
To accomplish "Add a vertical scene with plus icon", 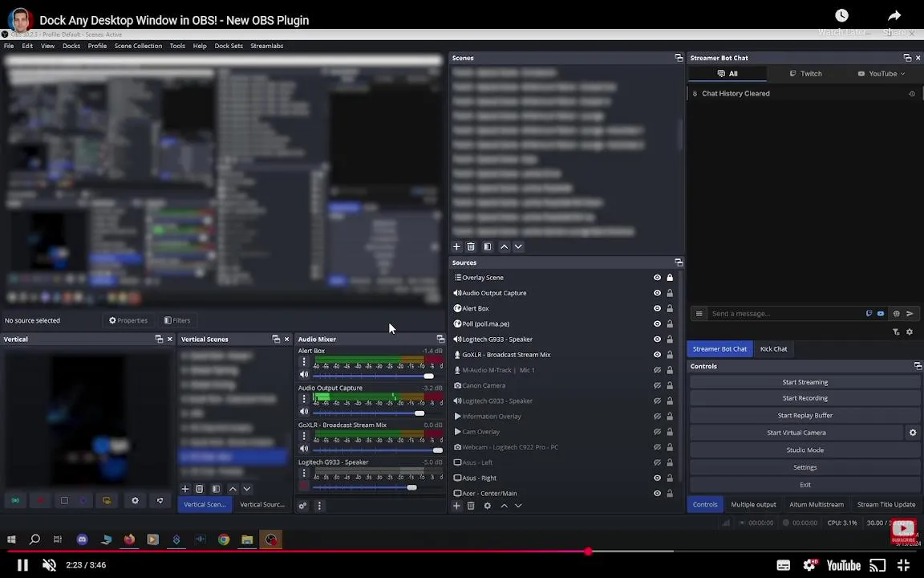I will (185, 489).
